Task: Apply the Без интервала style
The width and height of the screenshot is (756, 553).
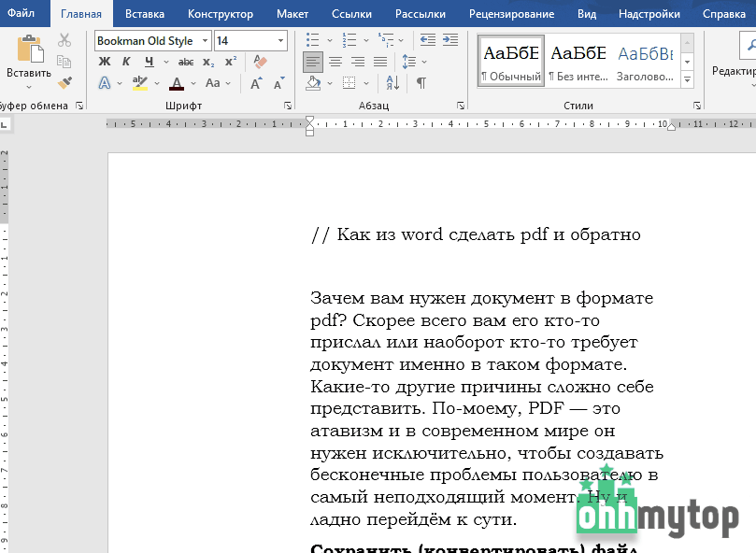Action: click(x=578, y=61)
